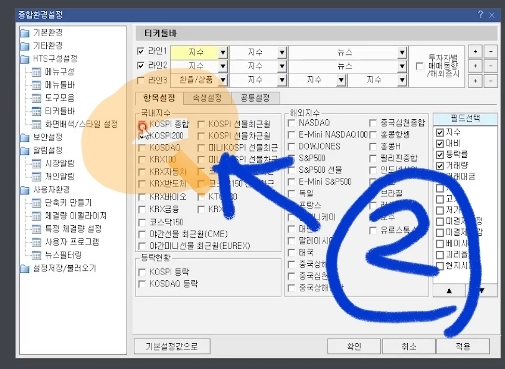Check the KRX금융 checkbox

tap(142, 210)
